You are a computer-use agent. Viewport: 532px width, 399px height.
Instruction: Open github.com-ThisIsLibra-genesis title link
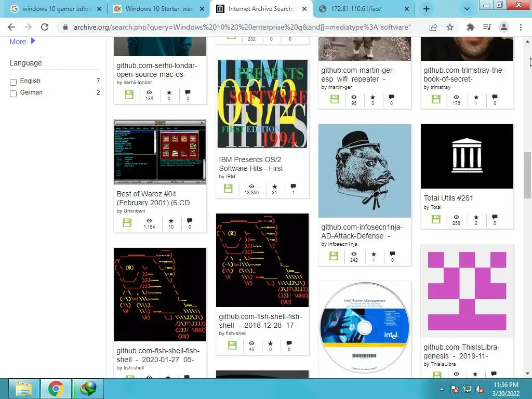tap(461, 352)
